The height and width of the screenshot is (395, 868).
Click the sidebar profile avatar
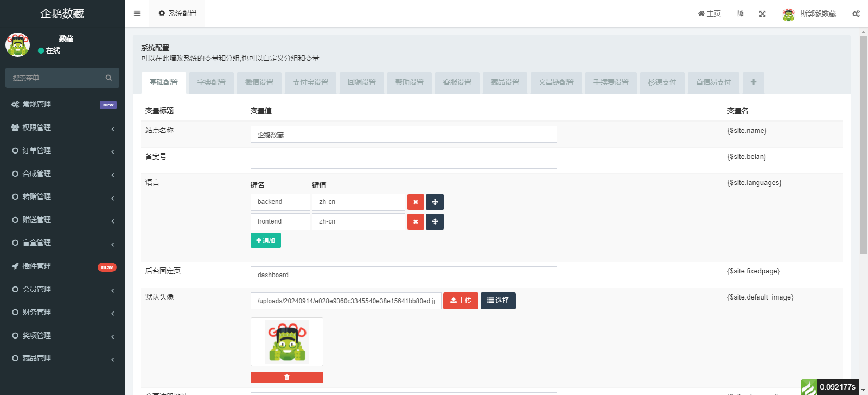pos(17,44)
